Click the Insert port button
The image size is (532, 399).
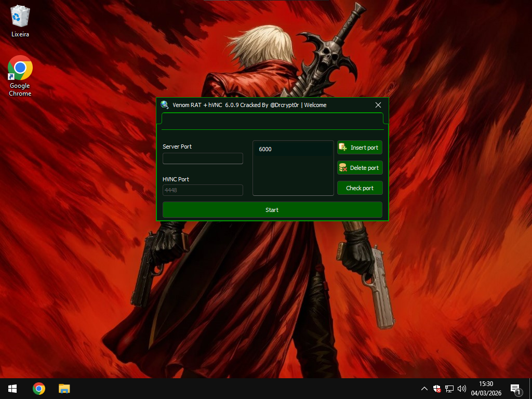360,148
